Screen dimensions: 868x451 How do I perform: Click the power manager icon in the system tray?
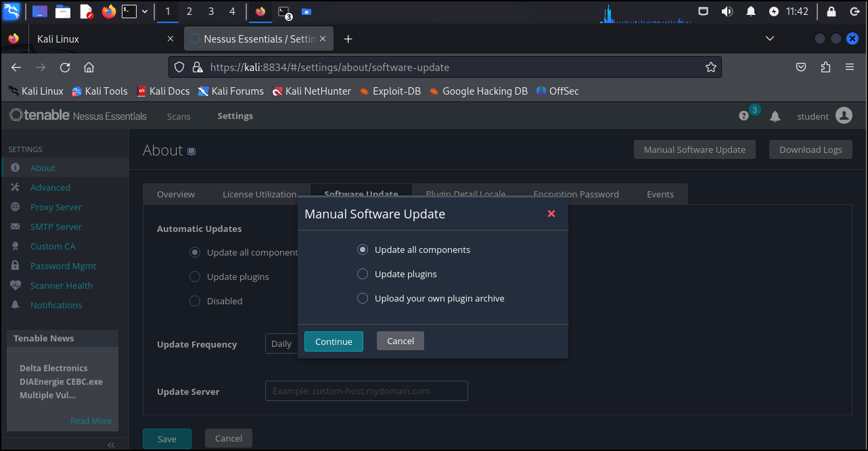(x=774, y=11)
